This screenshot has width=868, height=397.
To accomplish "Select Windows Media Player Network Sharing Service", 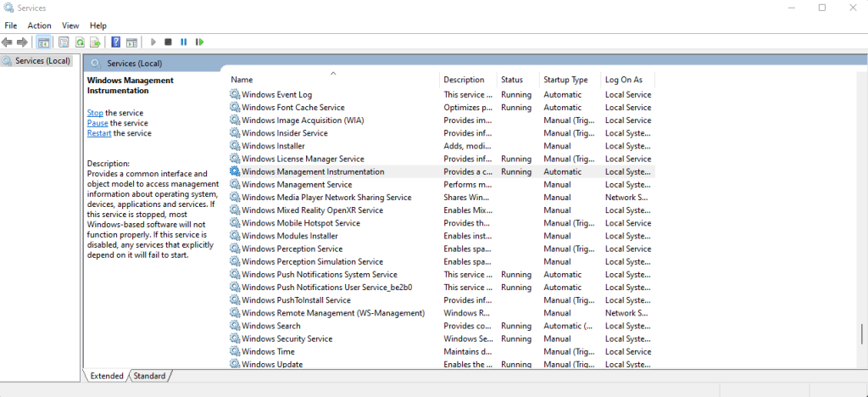I will coord(442,198).
